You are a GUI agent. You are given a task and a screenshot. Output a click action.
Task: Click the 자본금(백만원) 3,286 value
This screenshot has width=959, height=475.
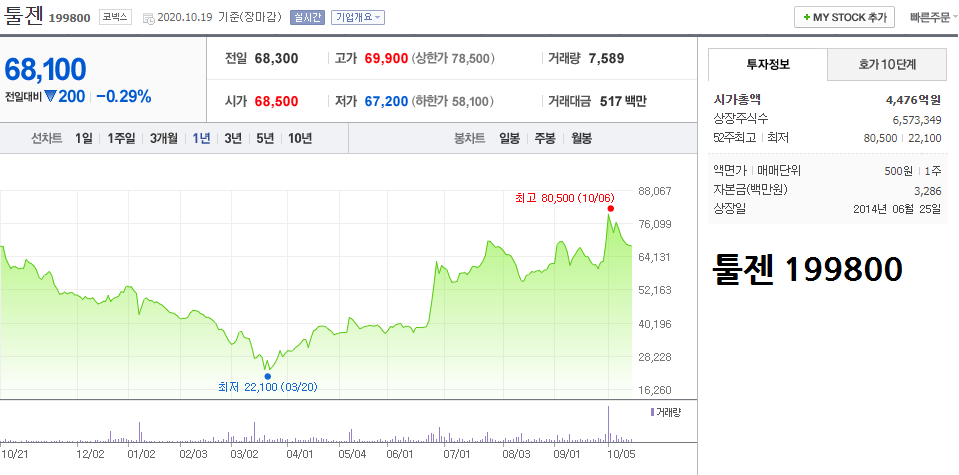(x=928, y=190)
